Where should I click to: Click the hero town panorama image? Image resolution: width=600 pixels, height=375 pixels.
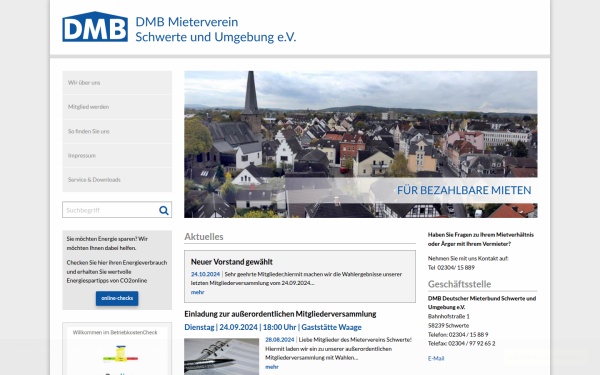pyautogui.click(x=360, y=144)
